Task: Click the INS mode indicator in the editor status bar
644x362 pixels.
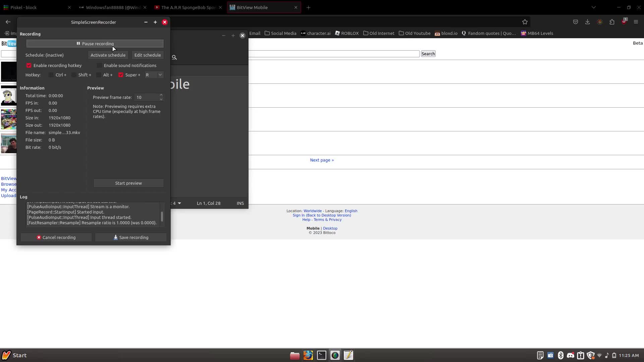Action: tap(240, 203)
